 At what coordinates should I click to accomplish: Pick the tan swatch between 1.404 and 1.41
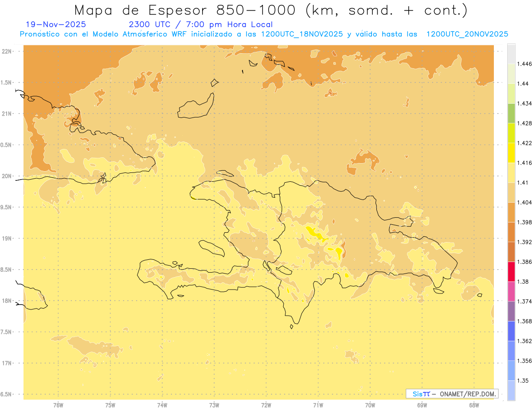click(x=511, y=192)
